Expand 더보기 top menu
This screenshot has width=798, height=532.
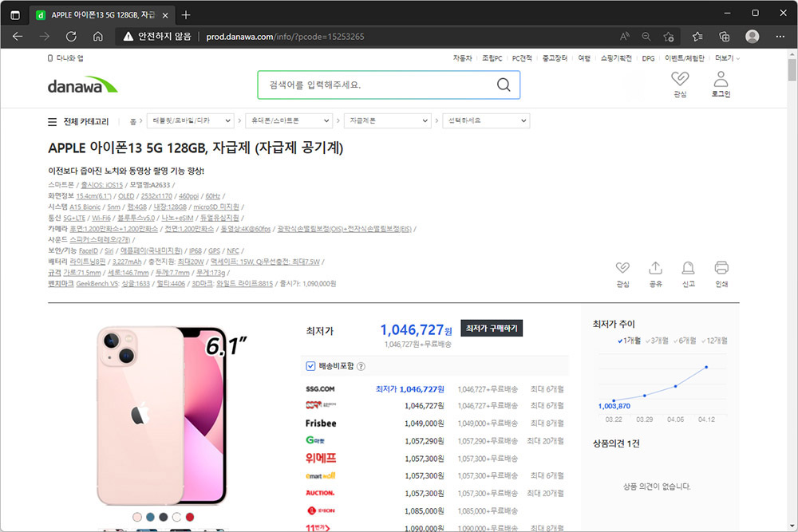pyautogui.click(x=727, y=58)
